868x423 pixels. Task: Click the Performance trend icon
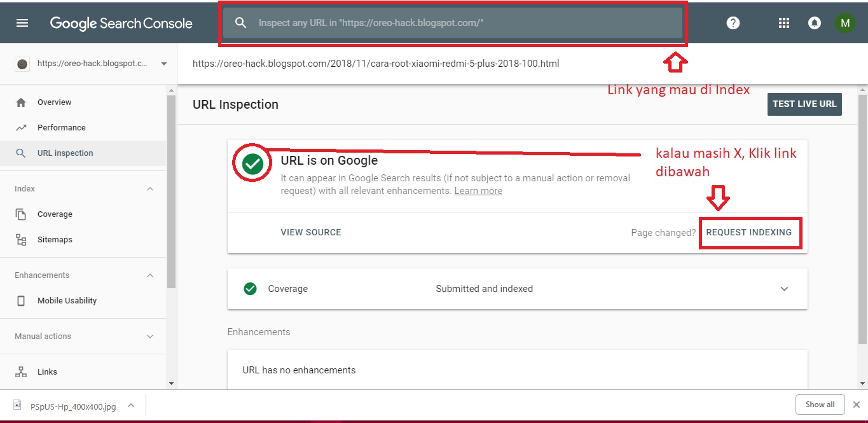21,128
